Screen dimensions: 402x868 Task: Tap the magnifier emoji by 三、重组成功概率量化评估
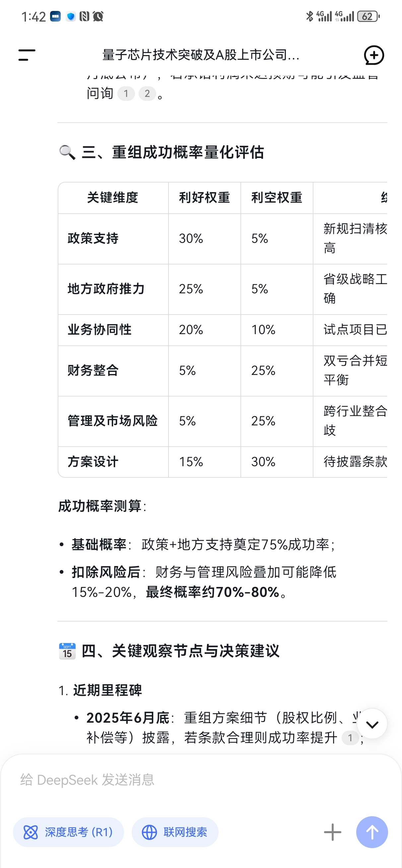[67, 152]
